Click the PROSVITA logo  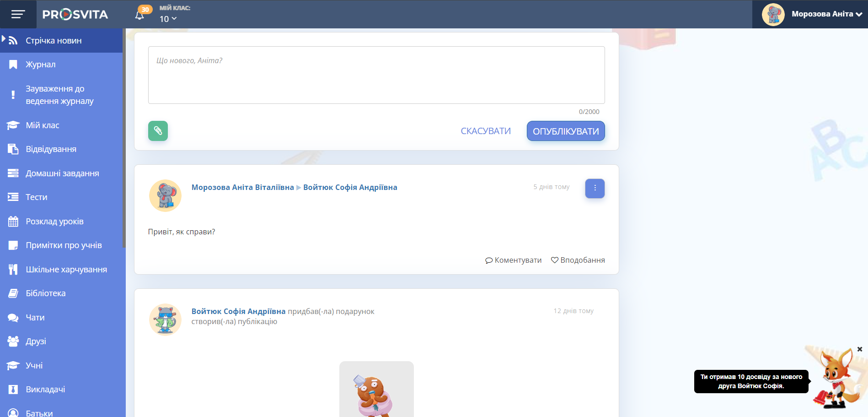(75, 15)
